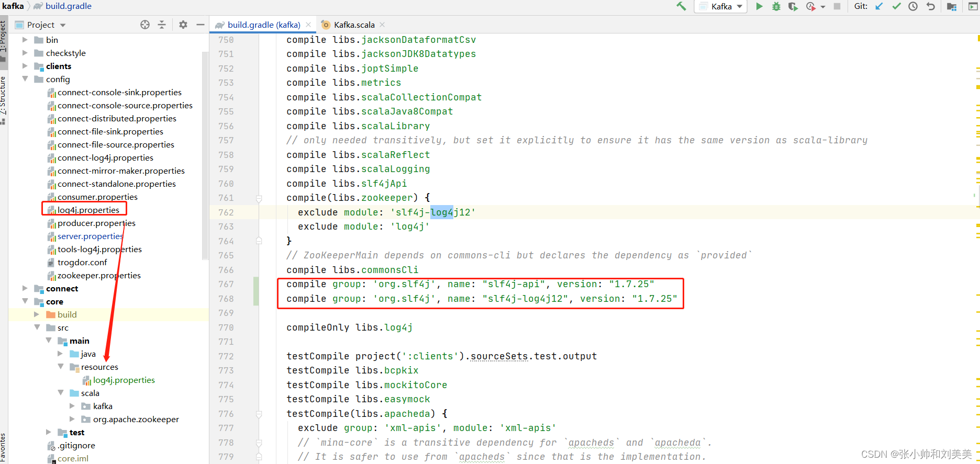Select the core.iml file

pos(73,458)
